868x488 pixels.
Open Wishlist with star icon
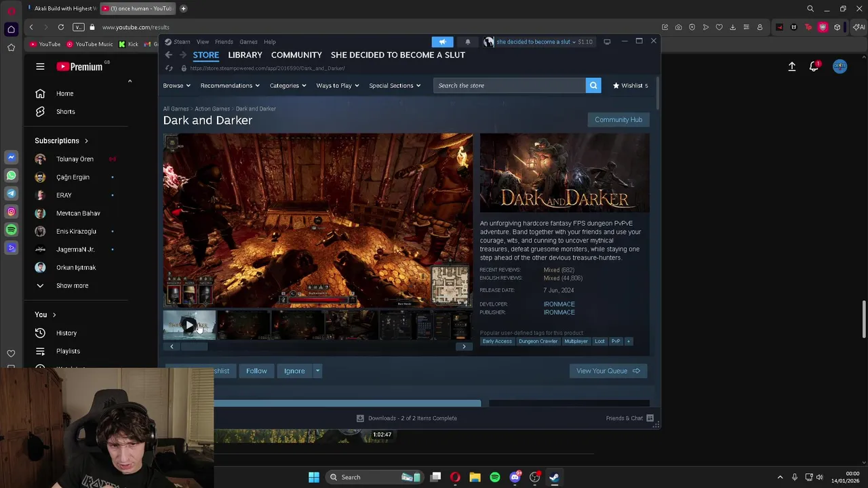point(631,85)
